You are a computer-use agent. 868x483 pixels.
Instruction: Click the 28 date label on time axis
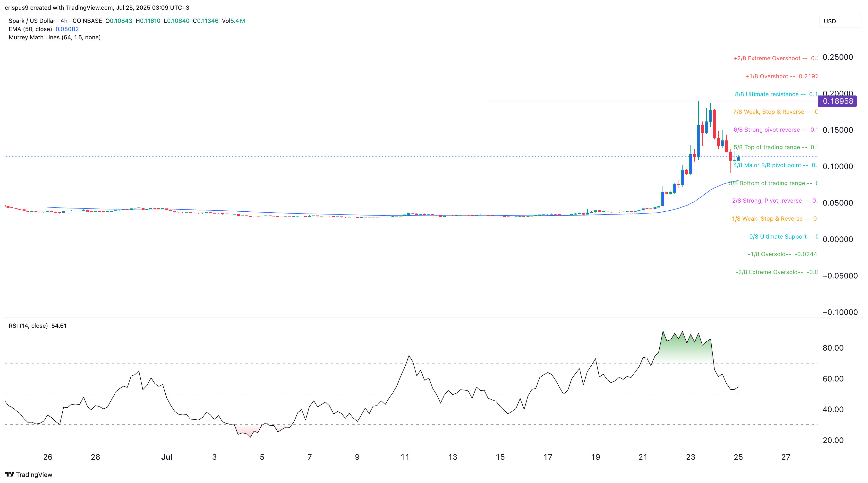[95, 457]
